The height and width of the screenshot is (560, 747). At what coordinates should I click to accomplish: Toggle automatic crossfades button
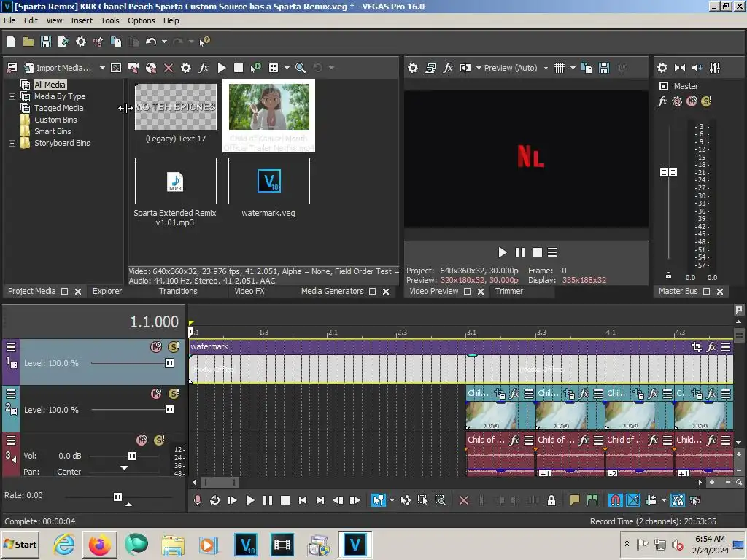tap(632, 500)
